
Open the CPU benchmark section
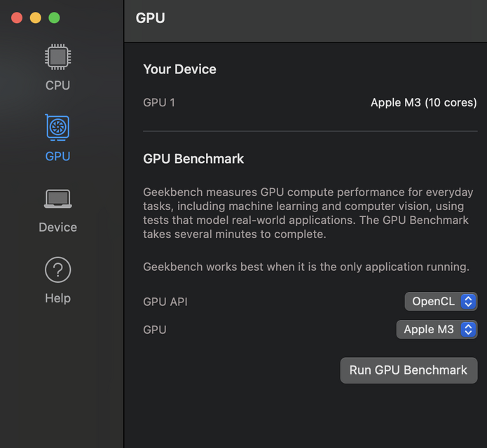(x=57, y=68)
